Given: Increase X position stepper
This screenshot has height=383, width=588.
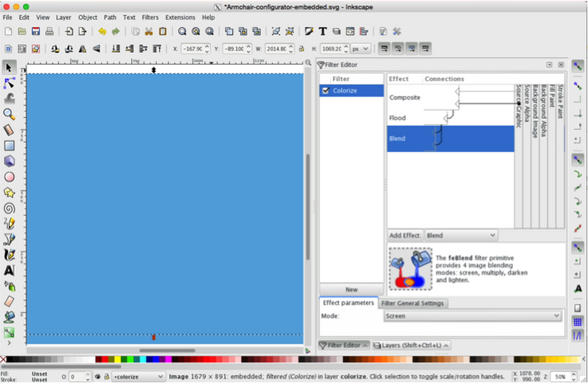Looking at the screenshot, I should (207, 46).
